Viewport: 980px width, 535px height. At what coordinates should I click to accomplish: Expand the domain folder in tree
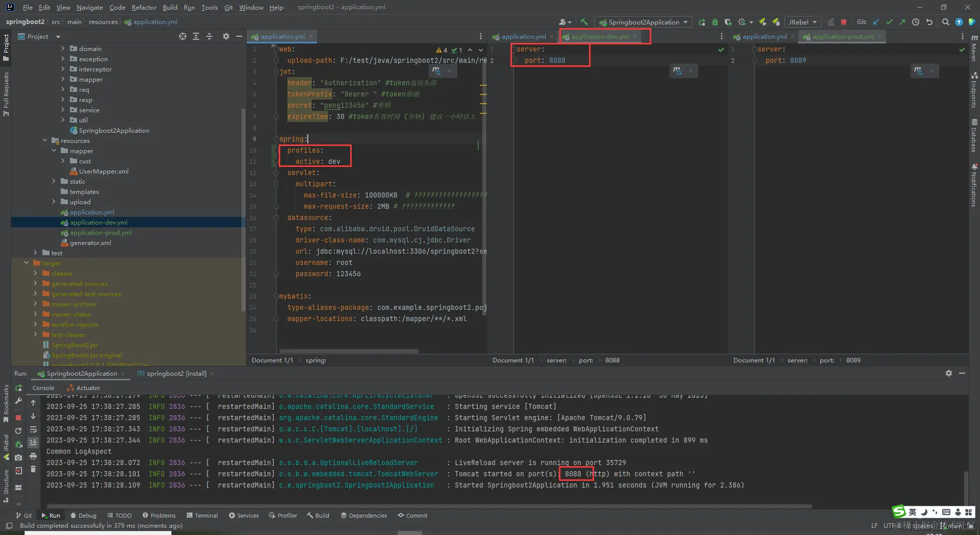pyautogui.click(x=63, y=48)
